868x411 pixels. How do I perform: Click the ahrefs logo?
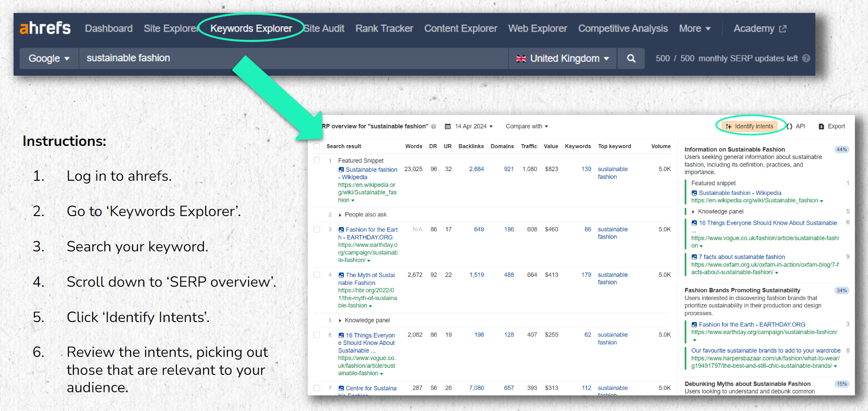[45, 28]
